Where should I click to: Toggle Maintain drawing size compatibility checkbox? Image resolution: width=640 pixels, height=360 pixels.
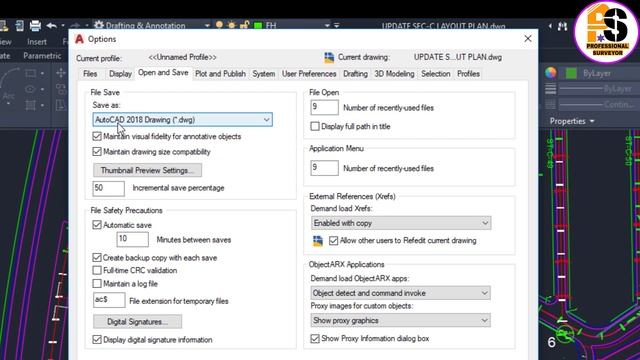click(x=97, y=151)
